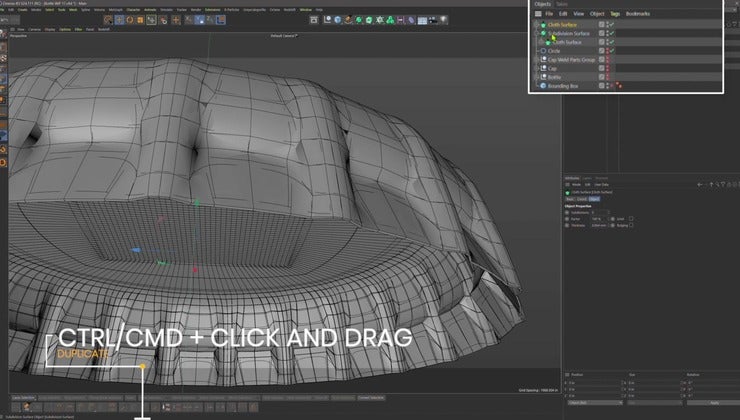The image size is (740, 420).
Task: Open the viewport Cameras menu
Action: point(34,29)
